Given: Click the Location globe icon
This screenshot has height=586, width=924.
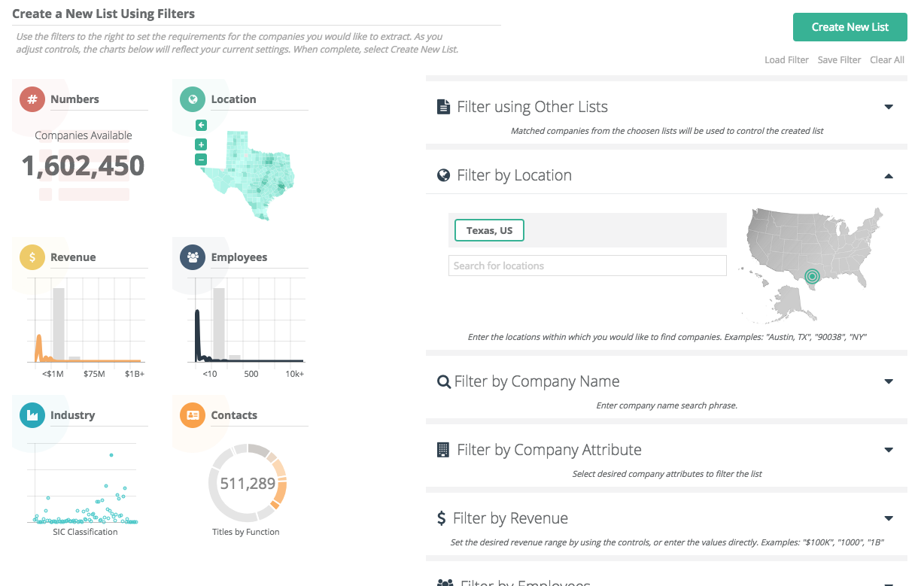Looking at the screenshot, I should tap(193, 99).
